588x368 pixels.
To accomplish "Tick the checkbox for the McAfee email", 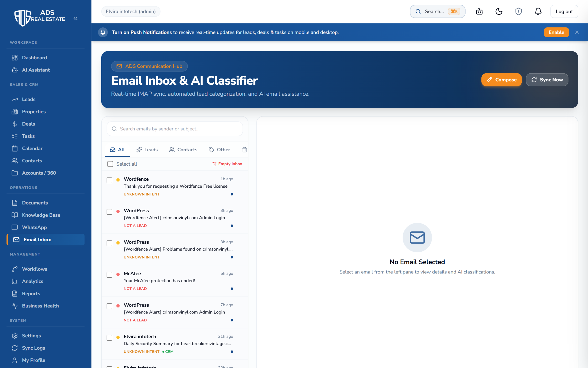I will (110, 275).
